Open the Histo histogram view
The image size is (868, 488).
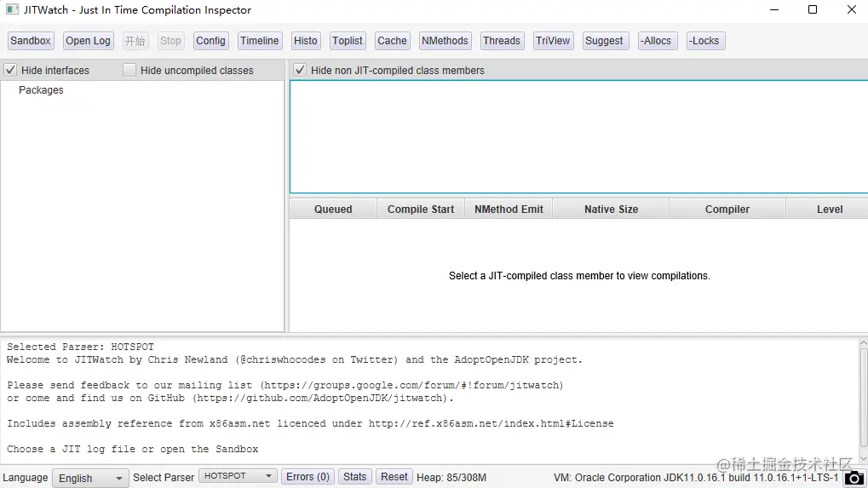click(306, 40)
